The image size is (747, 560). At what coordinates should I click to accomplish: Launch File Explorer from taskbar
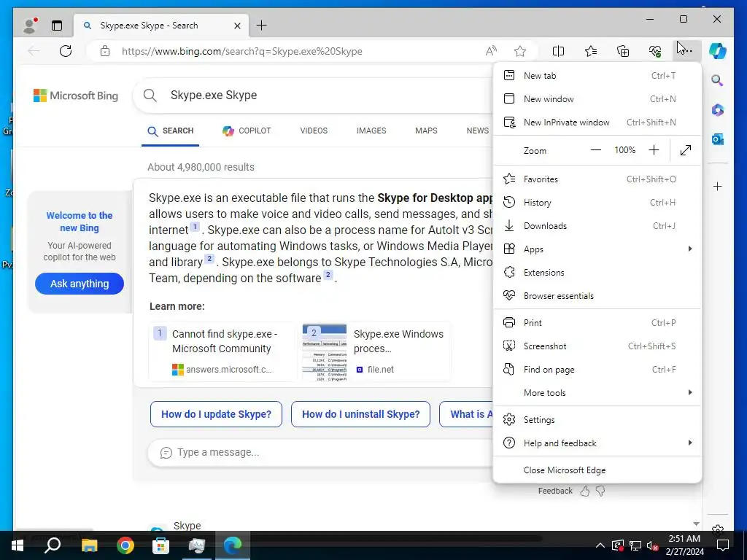89,545
